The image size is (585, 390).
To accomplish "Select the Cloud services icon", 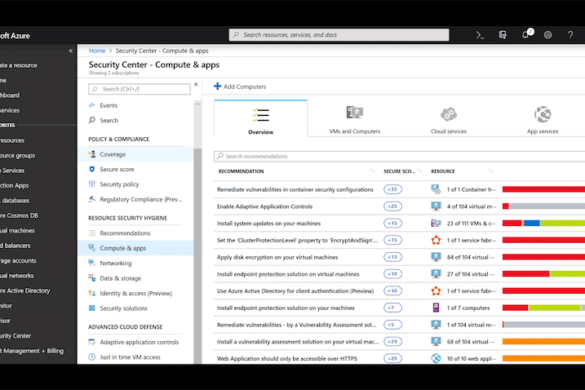I will 448,114.
